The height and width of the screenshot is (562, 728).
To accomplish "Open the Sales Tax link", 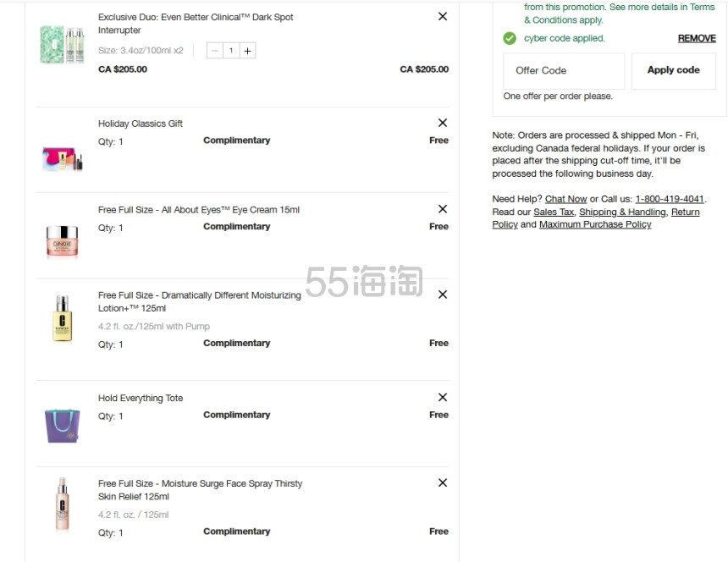I will pos(554,212).
